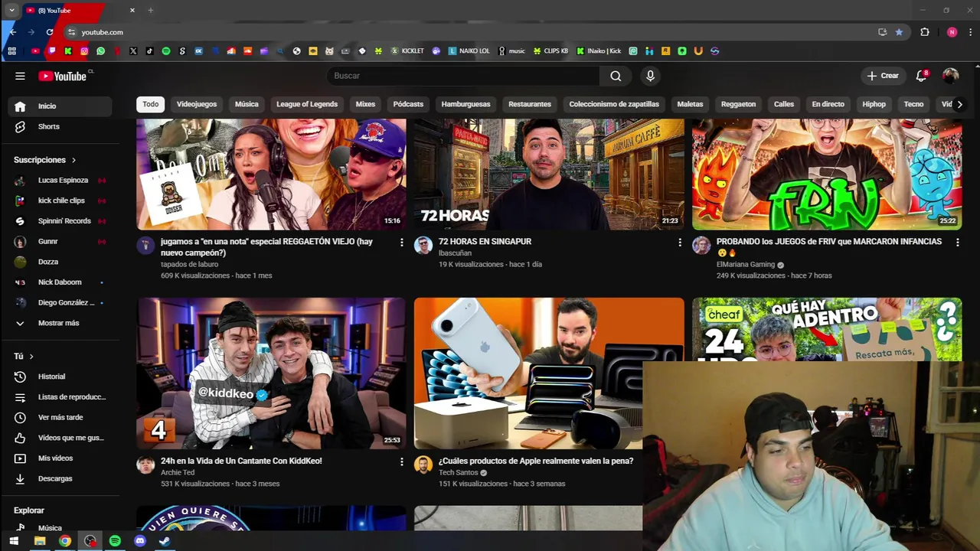Open Shorts in sidebar

click(x=60, y=126)
